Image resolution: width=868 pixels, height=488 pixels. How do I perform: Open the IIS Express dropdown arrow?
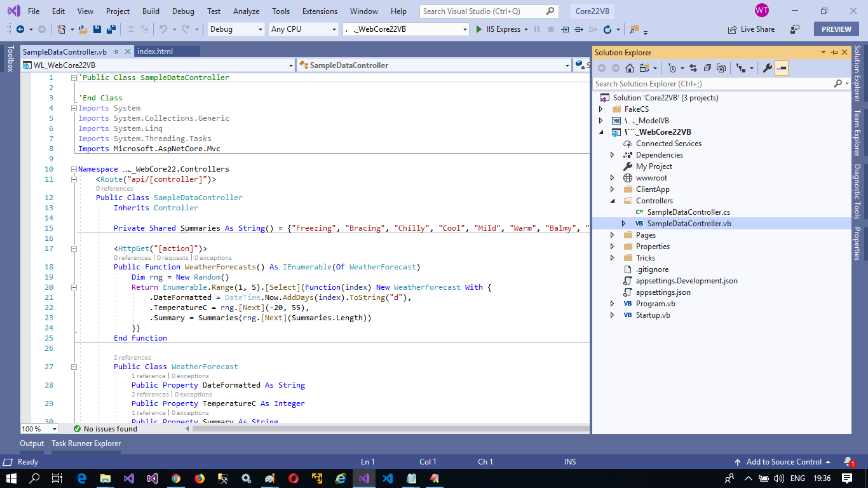tap(525, 29)
